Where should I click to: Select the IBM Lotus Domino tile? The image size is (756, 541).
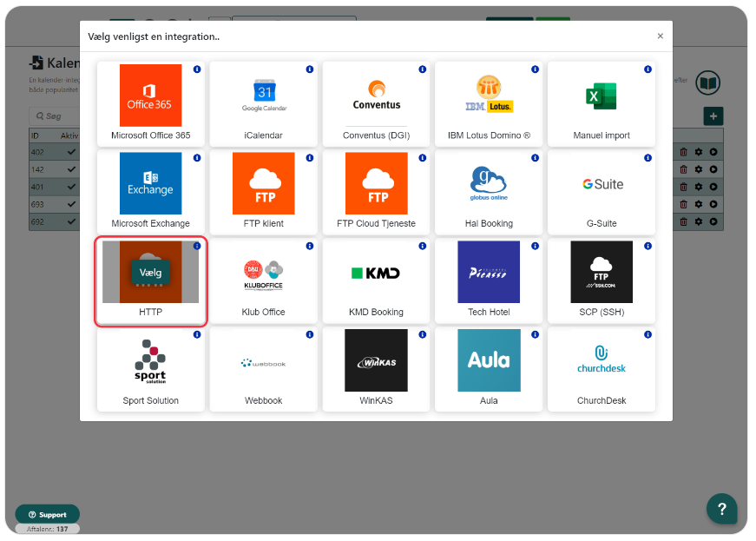click(x=489, y=103)
